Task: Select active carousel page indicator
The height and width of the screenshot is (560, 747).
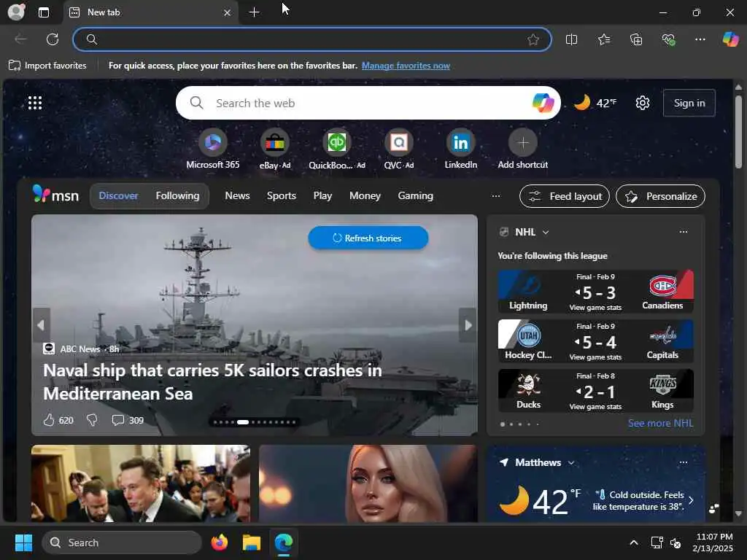Action: point(243,422)
